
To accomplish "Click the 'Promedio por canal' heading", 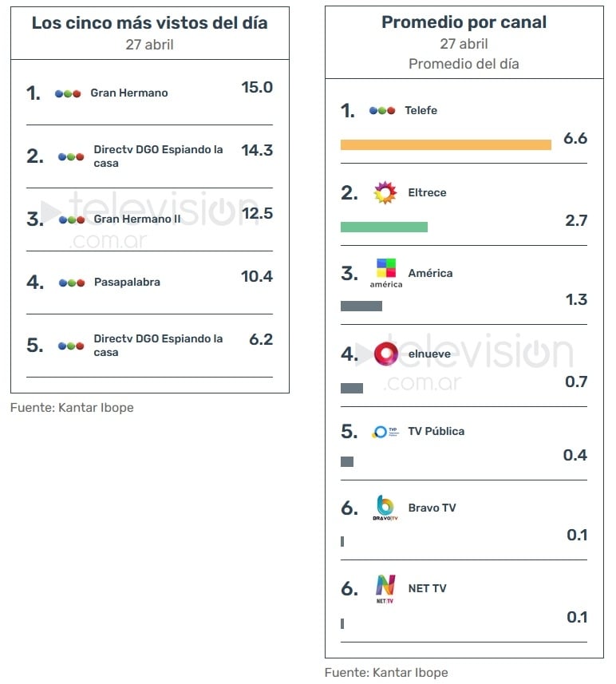I will tap(464, 22).
